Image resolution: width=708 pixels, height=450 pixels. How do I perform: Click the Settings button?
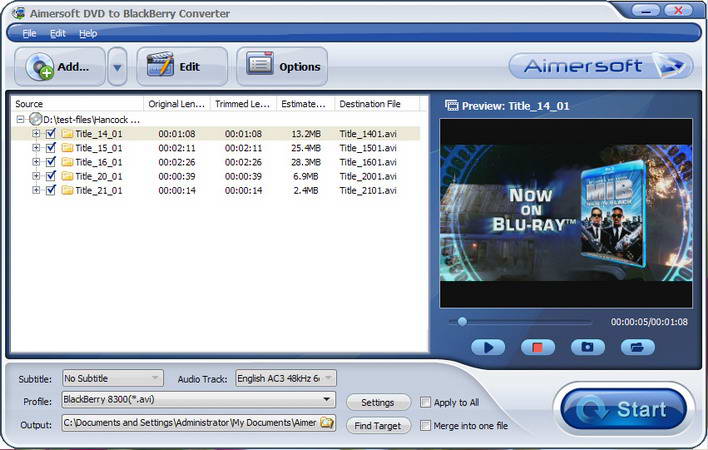(x=378, y=402)
